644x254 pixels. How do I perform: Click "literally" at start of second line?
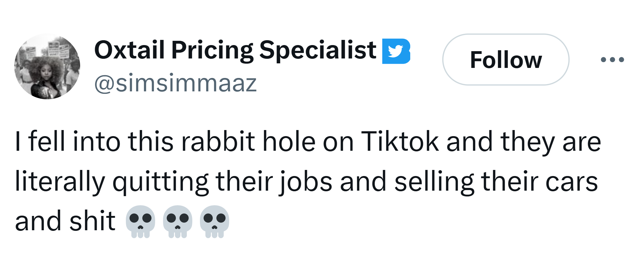[60, 182]
